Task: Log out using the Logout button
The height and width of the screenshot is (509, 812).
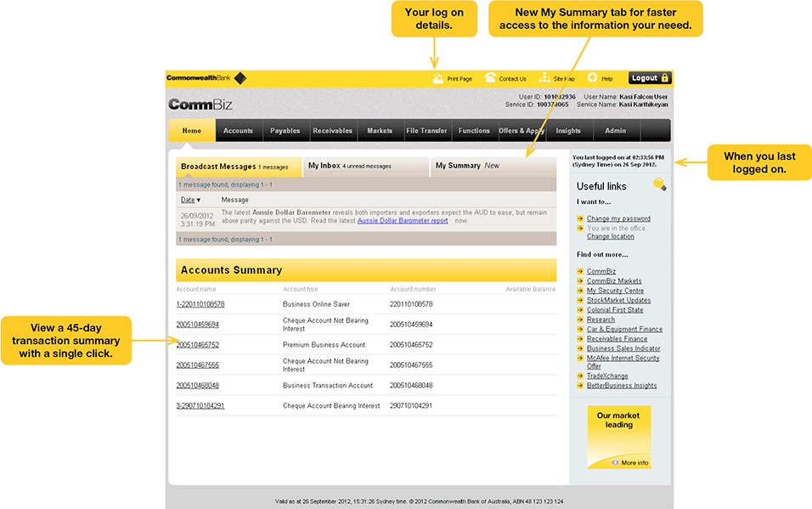Action: (651, 77)
